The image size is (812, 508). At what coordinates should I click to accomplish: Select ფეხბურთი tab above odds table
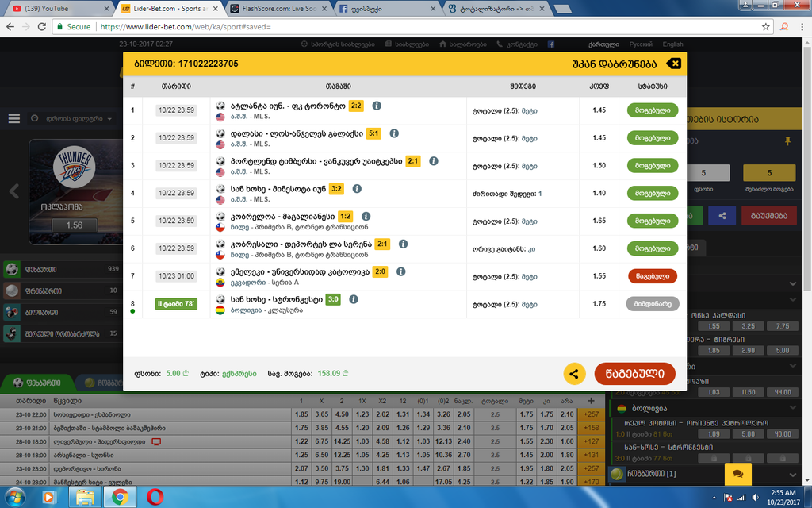coord(37,383)
